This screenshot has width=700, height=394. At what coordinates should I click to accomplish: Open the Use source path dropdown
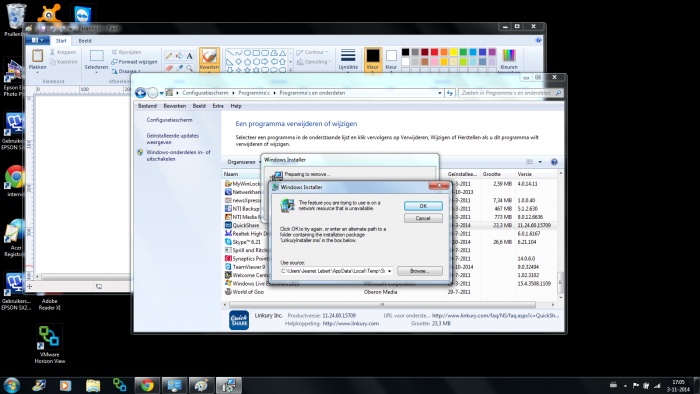pyautogui.click(x=389, y=271)
